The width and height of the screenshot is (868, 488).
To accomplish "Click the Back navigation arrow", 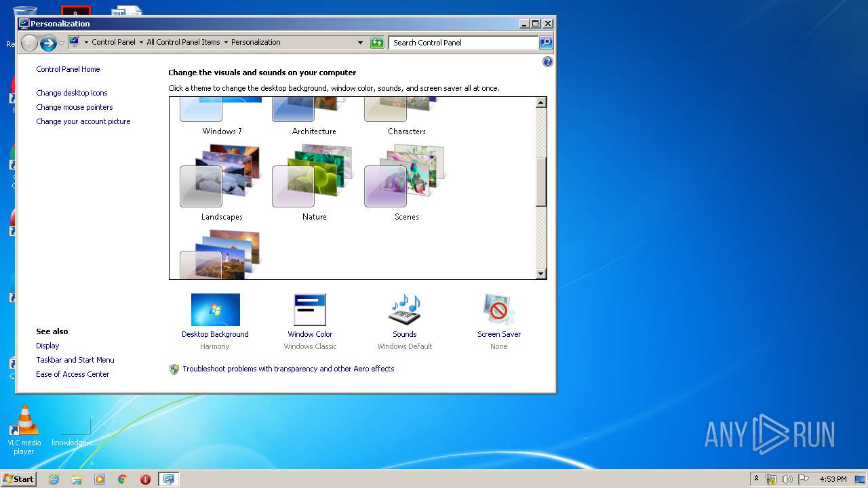I will click(x=29, y=43).
